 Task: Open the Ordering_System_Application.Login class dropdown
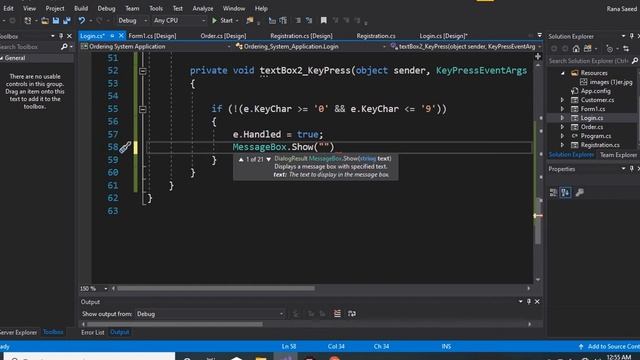point(311,47)
